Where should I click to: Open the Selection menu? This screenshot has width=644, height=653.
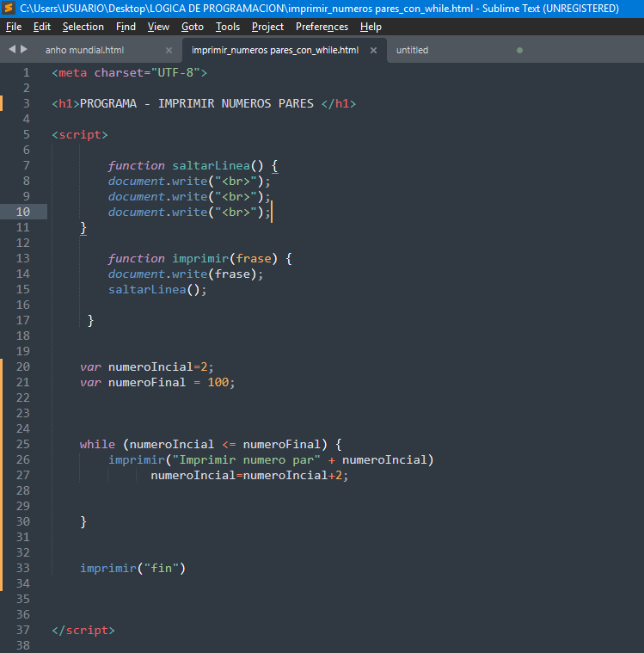[x=83, y=27]
